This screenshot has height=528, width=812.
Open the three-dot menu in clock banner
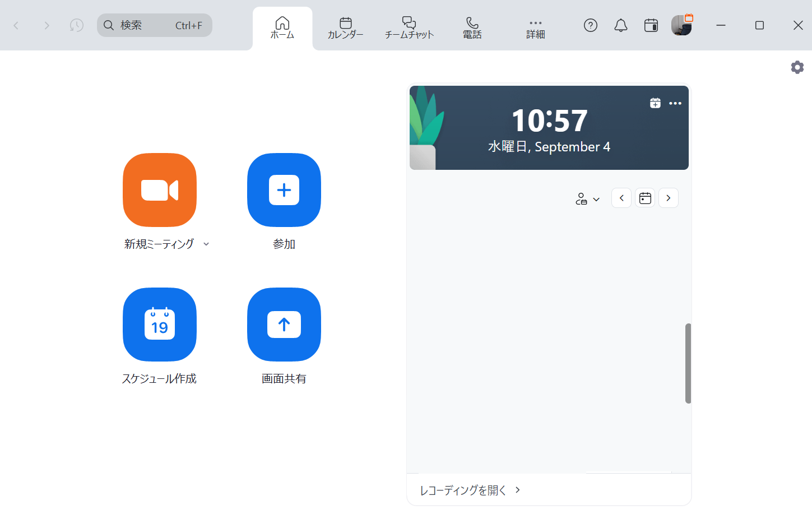point(675,103)
